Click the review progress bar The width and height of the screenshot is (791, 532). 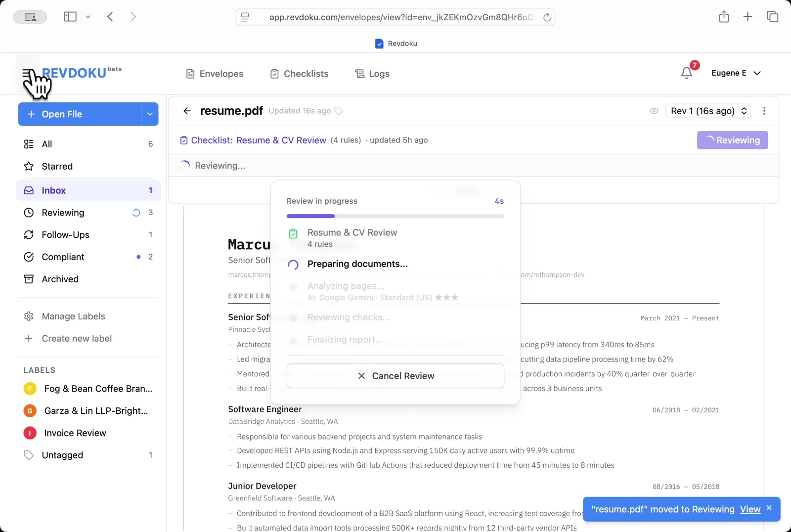point(395,216)
